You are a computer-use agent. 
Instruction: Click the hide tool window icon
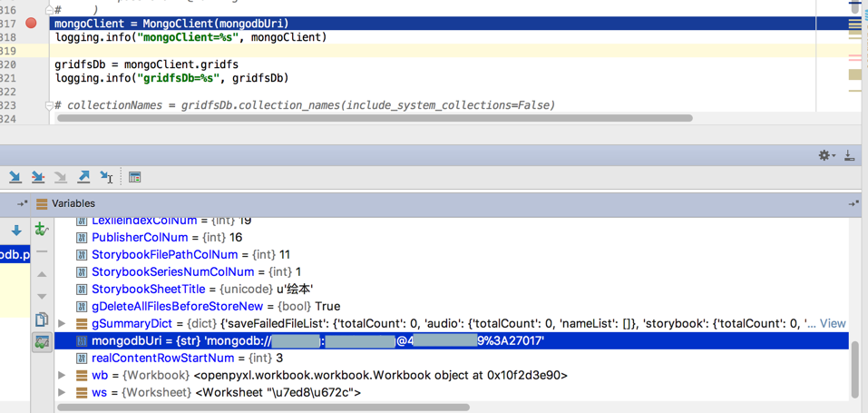[x=850, y=156]
